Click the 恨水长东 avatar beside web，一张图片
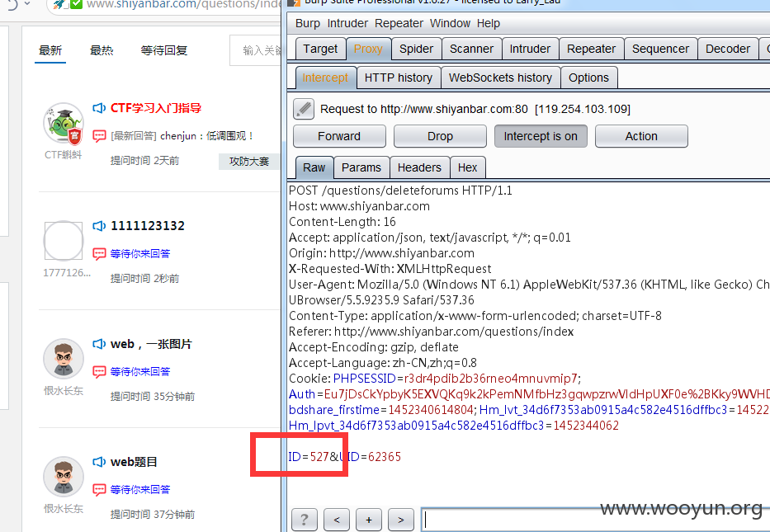 (64, 358)
